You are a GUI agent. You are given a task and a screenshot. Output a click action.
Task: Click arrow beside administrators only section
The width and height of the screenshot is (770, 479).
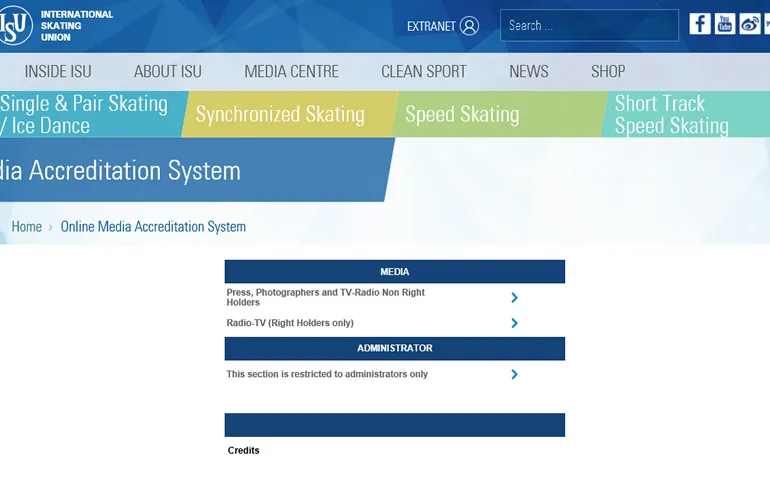(x=514, y=374)
